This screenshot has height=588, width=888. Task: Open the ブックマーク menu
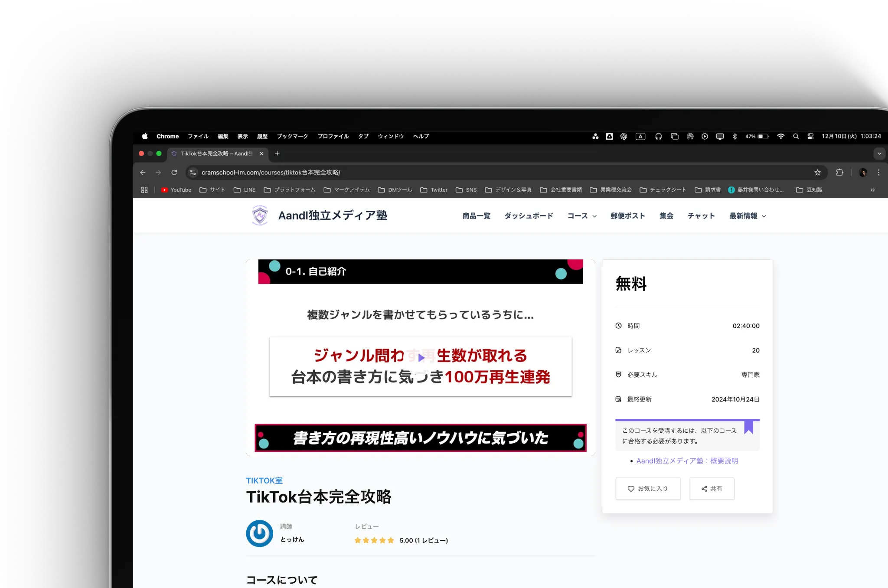tap(292, 136)
